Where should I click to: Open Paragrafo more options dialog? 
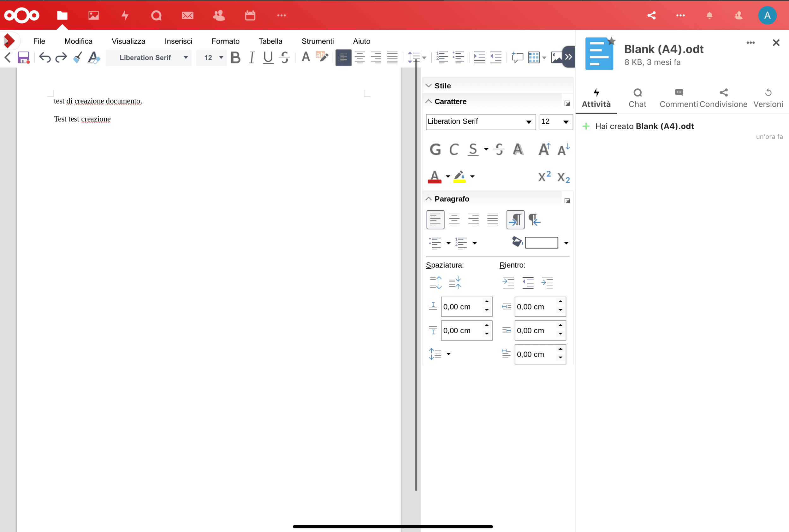(567, 200)
